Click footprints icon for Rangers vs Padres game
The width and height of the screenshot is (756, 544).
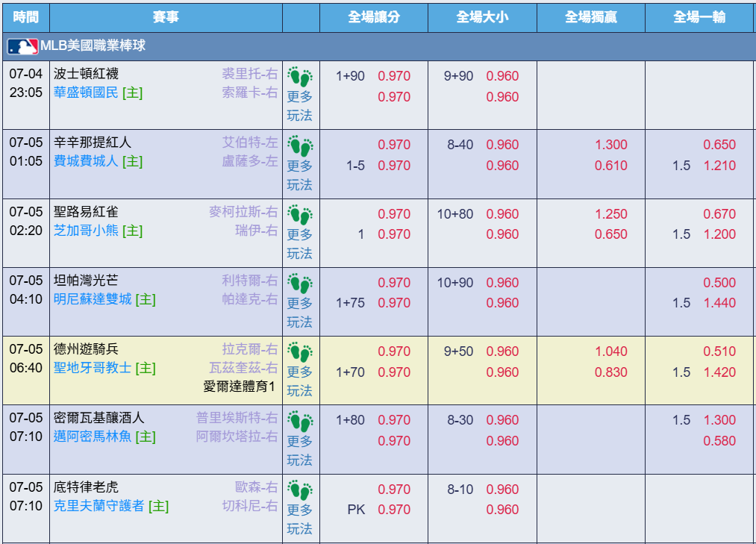(x=300, y=352)
